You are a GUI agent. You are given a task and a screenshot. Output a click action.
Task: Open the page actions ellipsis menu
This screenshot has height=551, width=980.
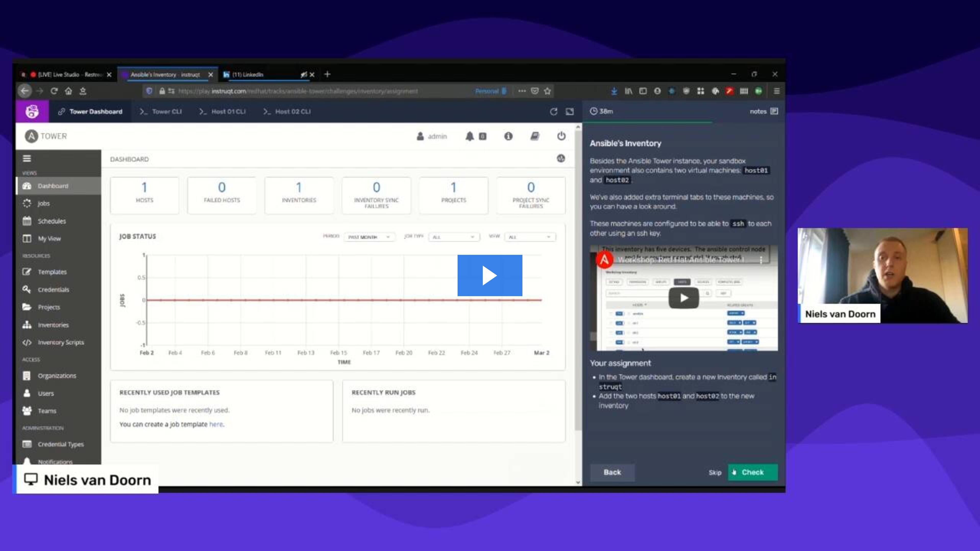(x=522, y=91)
